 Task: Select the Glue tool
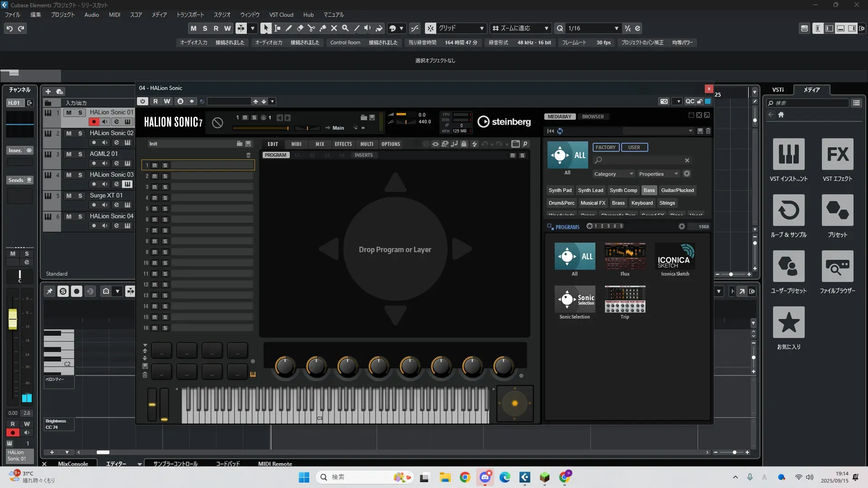tap(322, 28)
